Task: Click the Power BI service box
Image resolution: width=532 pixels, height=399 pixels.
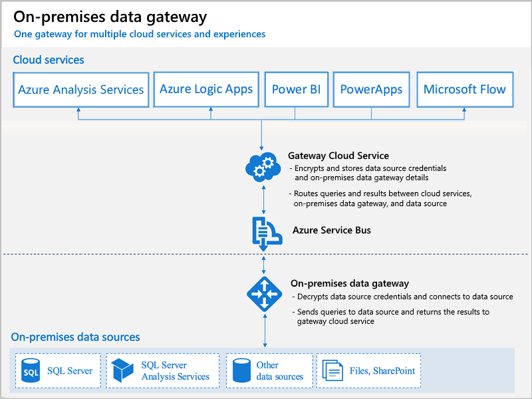Action: [296, 89]
